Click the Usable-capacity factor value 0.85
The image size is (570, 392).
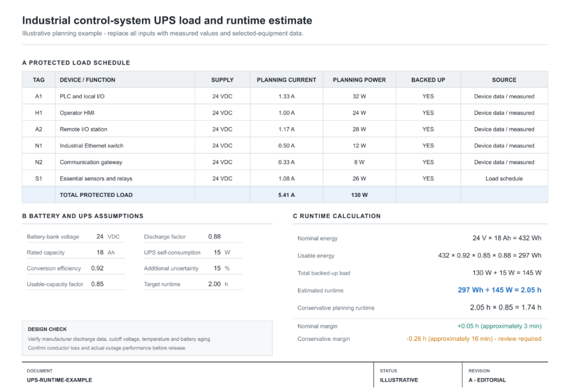pos(97,284)
